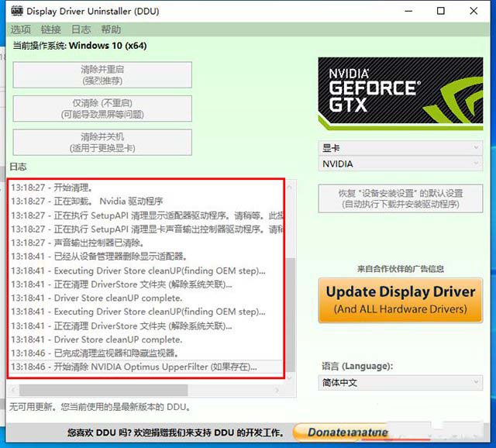Screen dimensions: 496x448
Task: Select log line '正在卸载。 Nvidia 驱动程序'
Action: tap(146, 202)
